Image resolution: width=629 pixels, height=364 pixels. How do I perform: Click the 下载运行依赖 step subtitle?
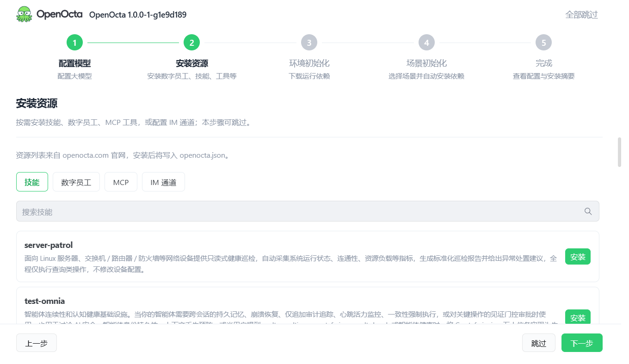click(309, 76)
